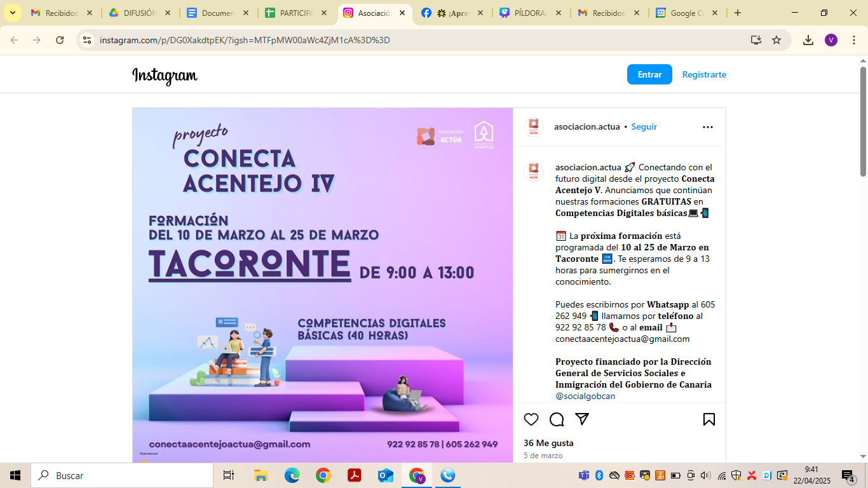Go back to previous page
868x488 pixels.
pos(14,40)
